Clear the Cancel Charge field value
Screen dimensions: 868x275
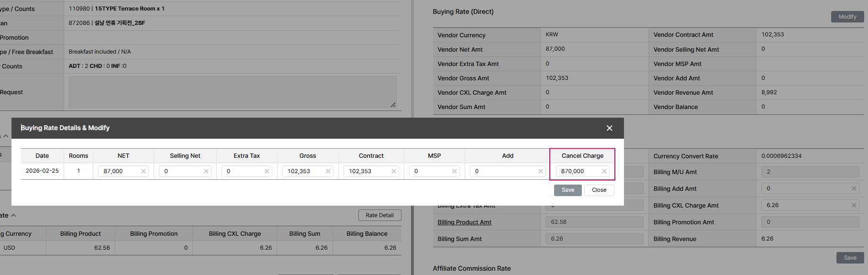click(x=604, y=171)
